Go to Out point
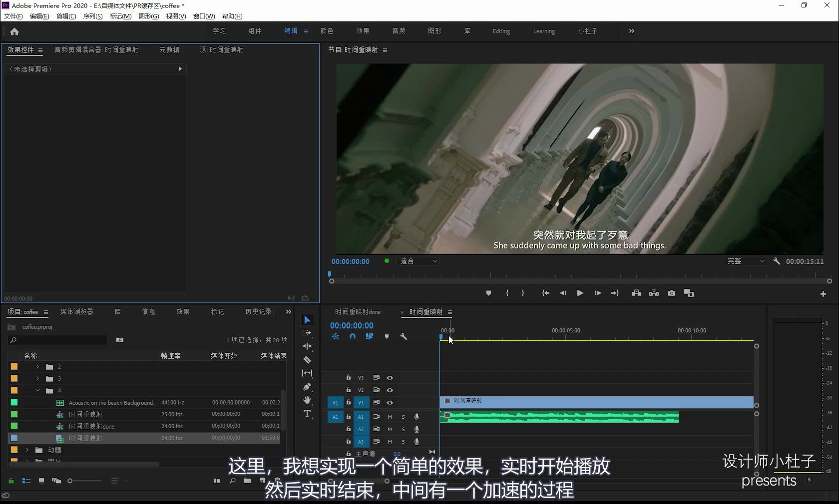Image resolution: width=839 pixels, height=504 pixels. coord(615,293)
